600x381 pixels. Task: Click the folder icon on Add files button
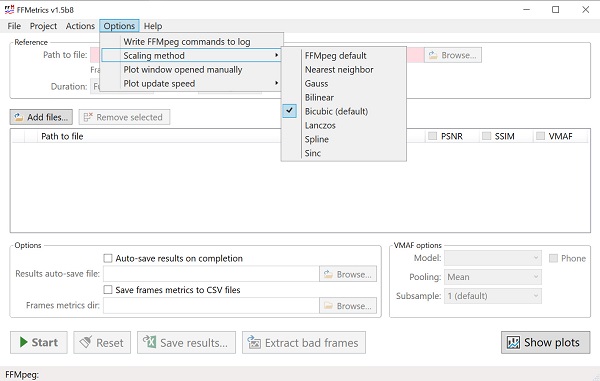click(x=18, y=117)
